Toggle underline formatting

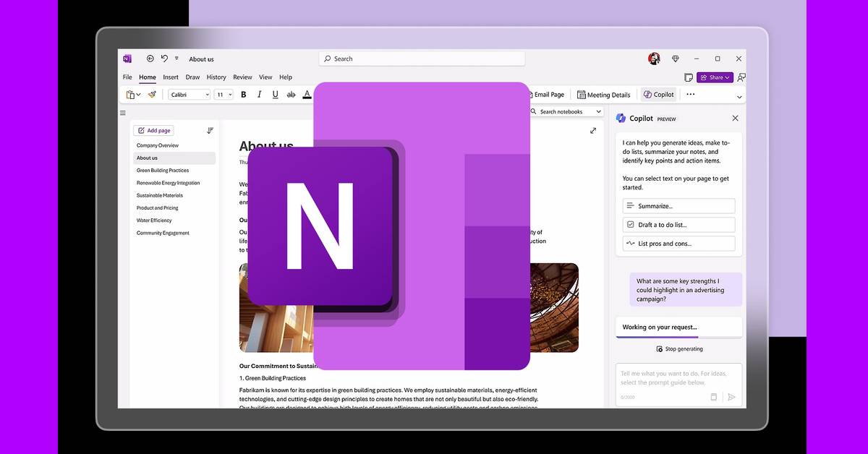pyautogui.click(x=275, y=95)
